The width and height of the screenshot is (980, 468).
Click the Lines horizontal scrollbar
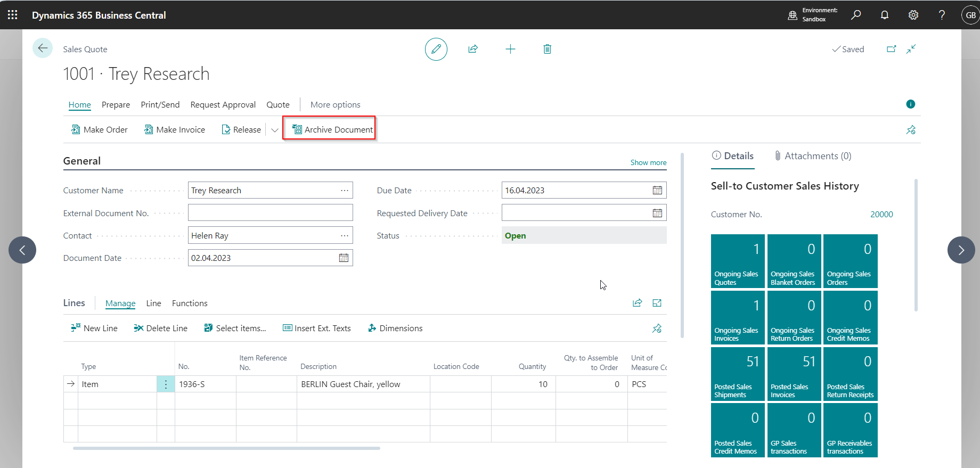pos(226,448)
